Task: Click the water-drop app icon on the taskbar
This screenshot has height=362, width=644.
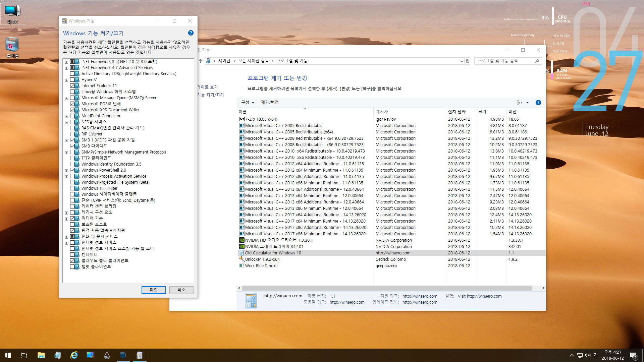Action: pos(107,355)
